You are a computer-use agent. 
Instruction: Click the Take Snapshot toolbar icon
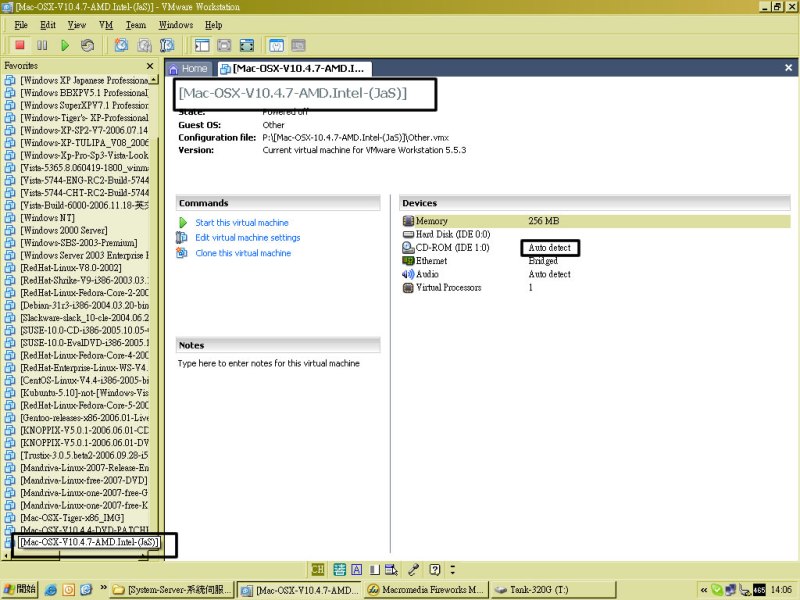[x=121, y=45]
